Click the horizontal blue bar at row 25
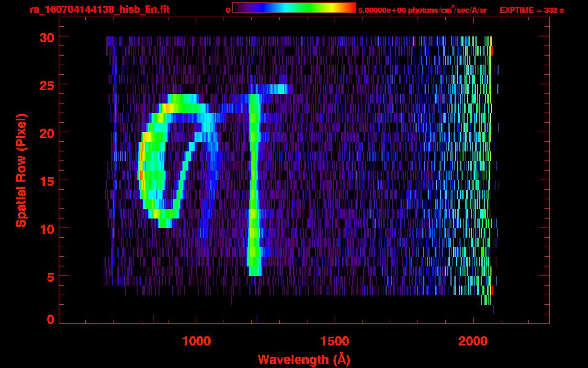 [x=268, y=89]
